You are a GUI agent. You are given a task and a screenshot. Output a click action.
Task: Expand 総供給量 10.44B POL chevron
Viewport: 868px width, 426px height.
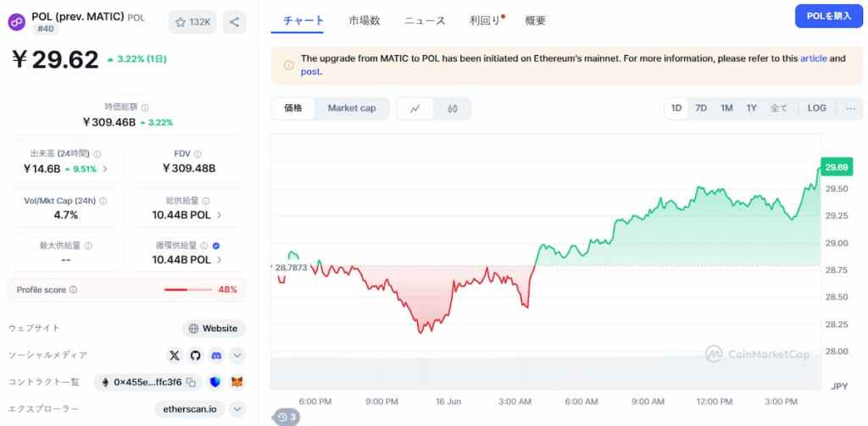(x=220, y=214)
